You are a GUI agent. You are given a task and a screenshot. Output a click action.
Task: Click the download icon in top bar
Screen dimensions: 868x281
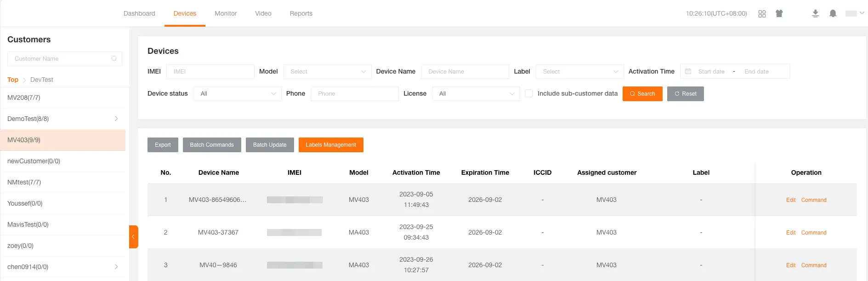[x=815, y=14]
